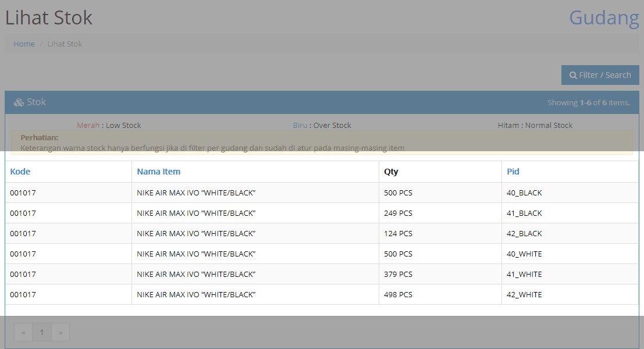The image size is (644, 349).
Task: Click the Hitam : Normal Stock legend
Action: 535,125
